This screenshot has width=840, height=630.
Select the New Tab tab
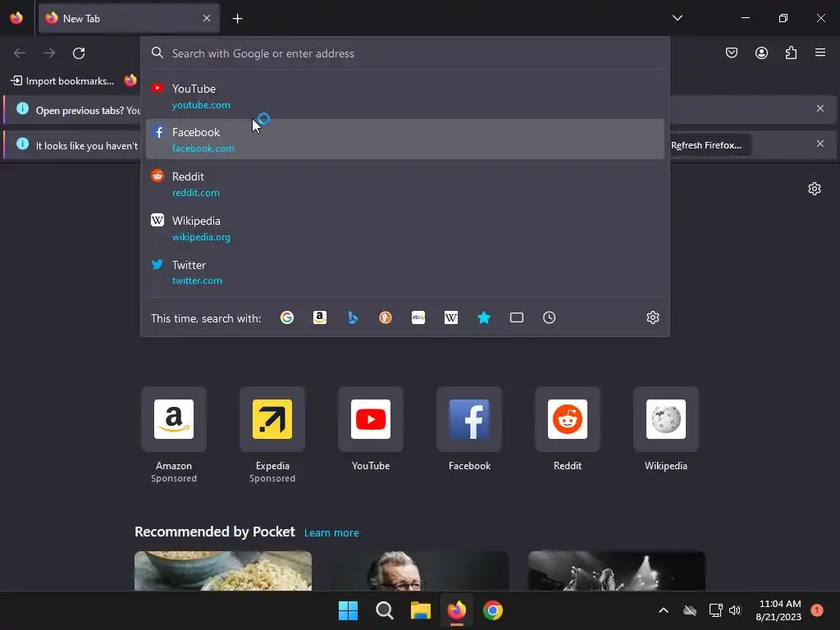coord(129,18)
